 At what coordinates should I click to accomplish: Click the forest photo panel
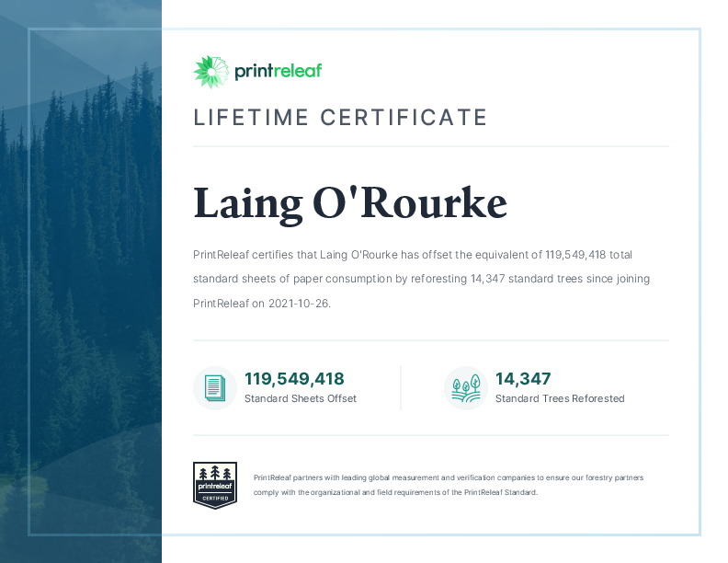point(81,281)
